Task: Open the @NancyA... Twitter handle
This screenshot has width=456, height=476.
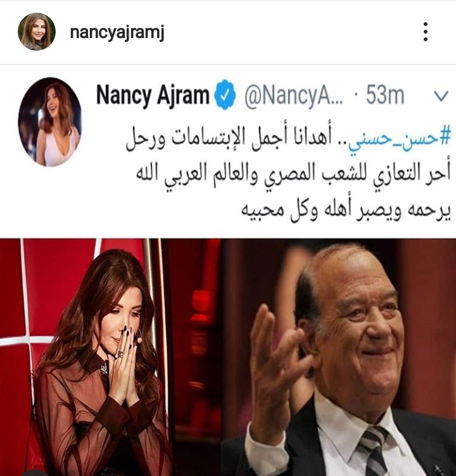Action: coord(293,96)
